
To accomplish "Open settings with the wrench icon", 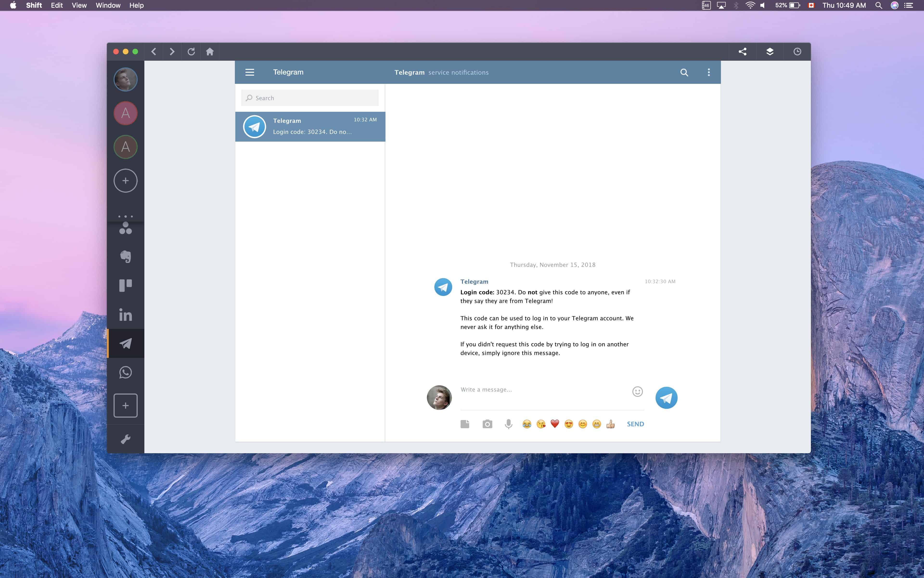I will point(126,439).
